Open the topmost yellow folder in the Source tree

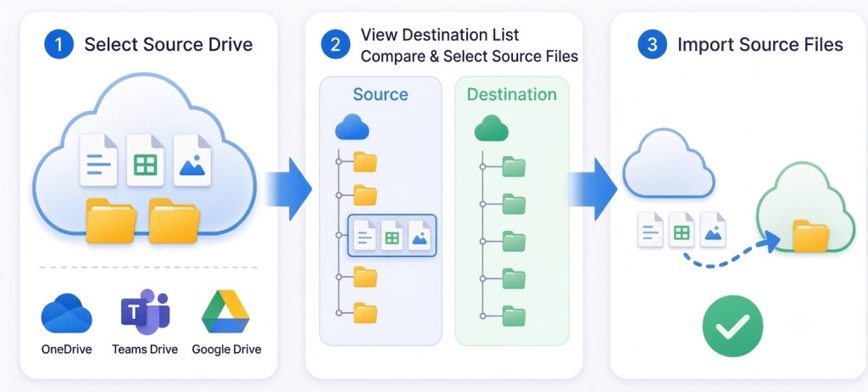point(364,161)
